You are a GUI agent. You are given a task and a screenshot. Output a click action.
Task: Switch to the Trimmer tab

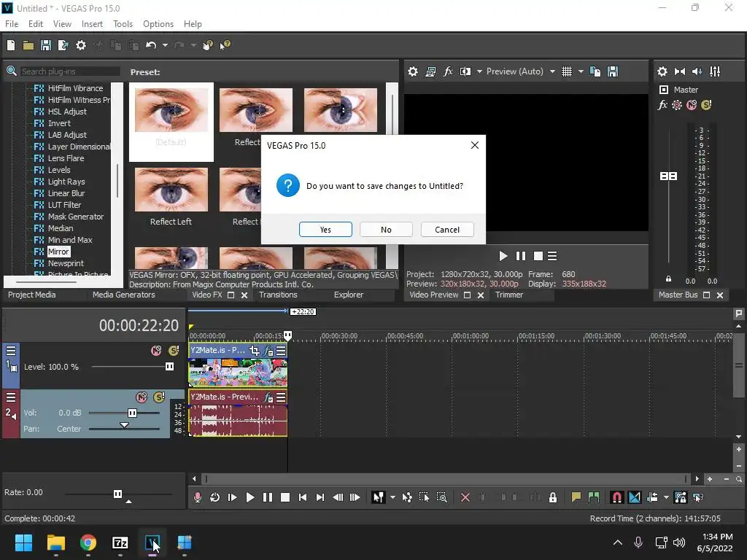508,295
